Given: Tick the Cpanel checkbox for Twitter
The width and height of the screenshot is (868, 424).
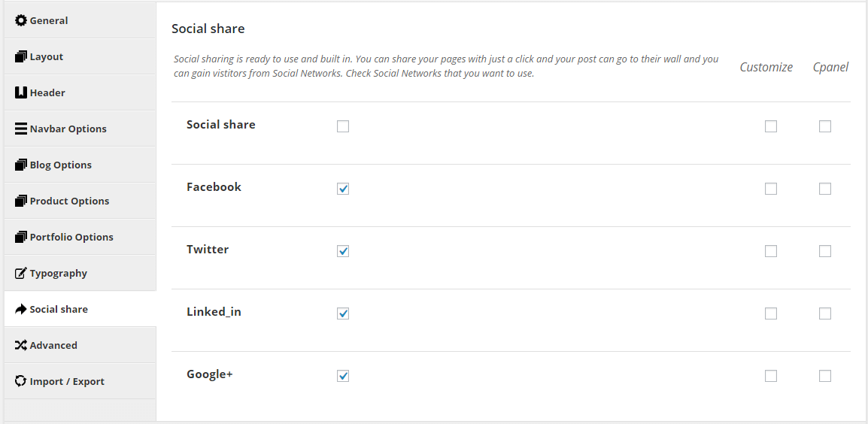Looking at the screenshot, I should [825, 251].
